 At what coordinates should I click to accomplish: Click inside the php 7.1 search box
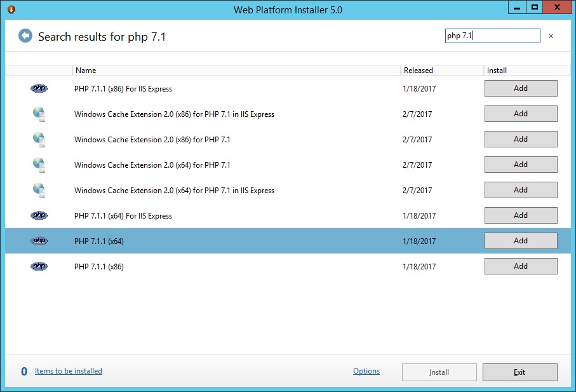(x=492, y=36)
